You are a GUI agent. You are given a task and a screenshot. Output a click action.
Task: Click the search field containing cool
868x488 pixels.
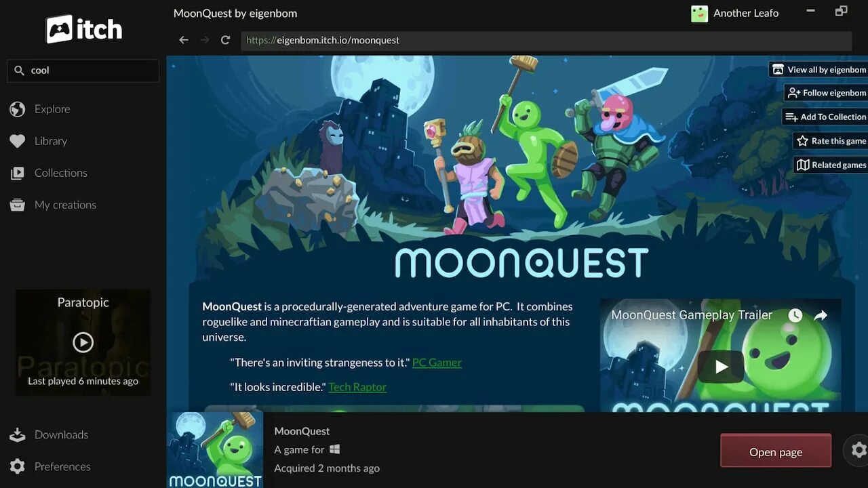[83, 70]
